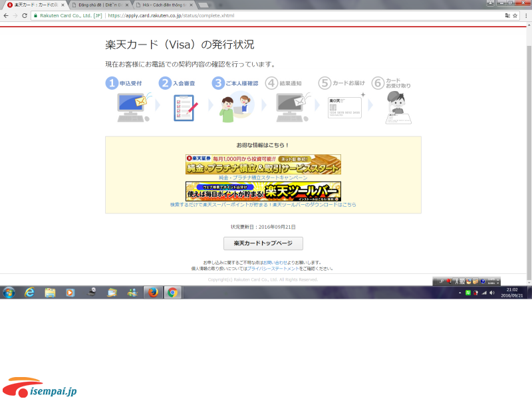
Task: Open the 楽天証券 gold and platinum banner
Action: coord(263,164)
